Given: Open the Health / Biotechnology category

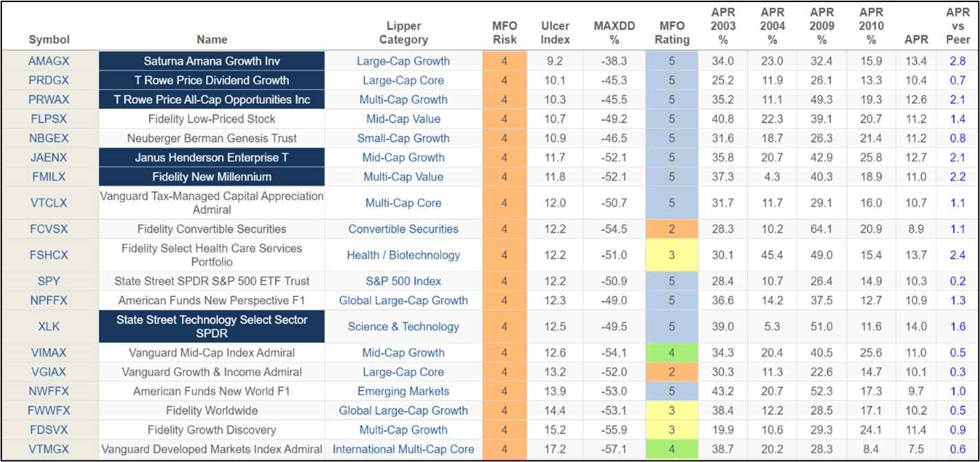Looking at the screenshot, I should point(403,255).
